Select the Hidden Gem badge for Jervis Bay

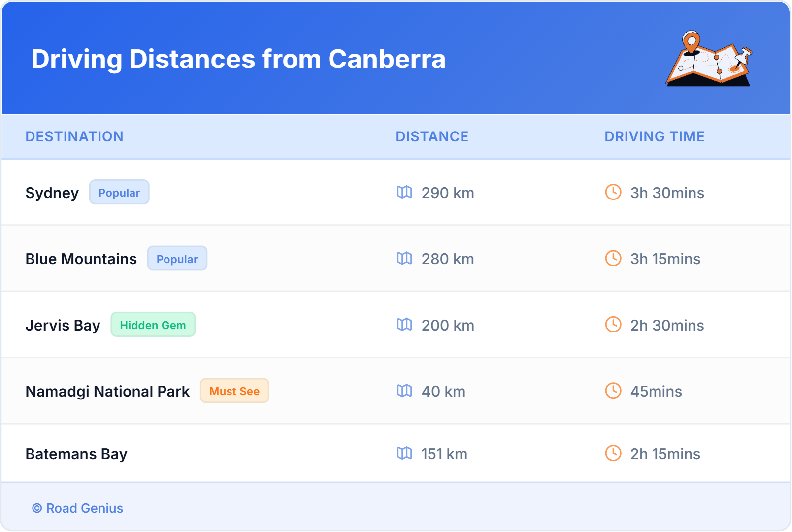153,325
